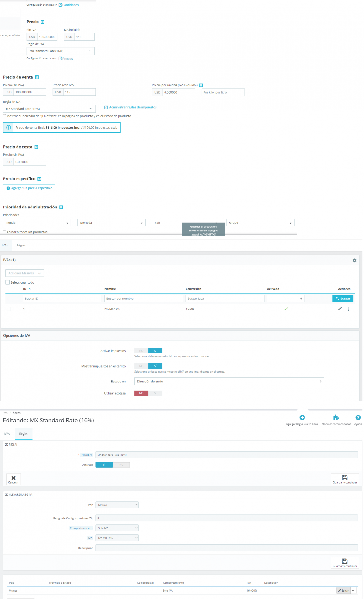The height and width of the screenshot is (599, 364).
Task: Open the Cantidades advanced configuration link
Action: [x=69, y=5]
